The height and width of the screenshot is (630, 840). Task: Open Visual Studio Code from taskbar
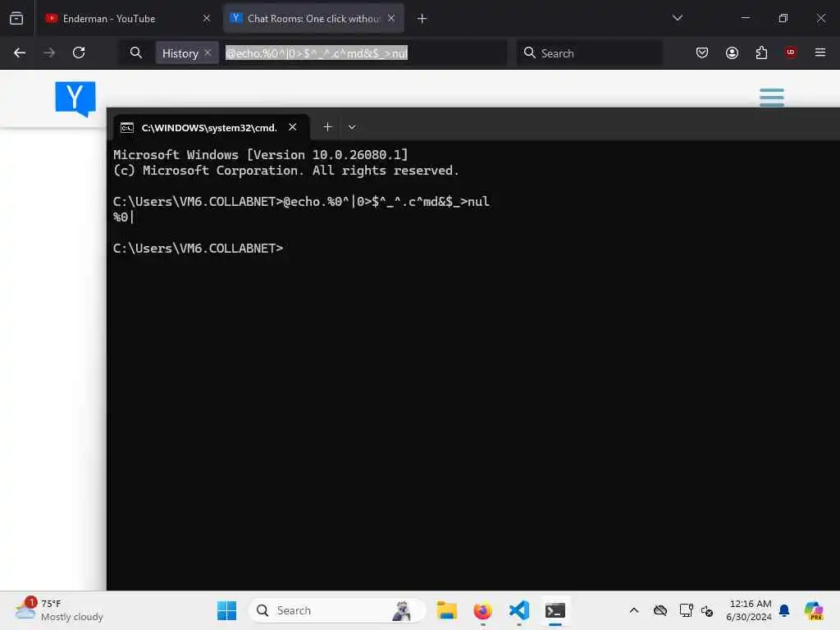pos(518,610)
